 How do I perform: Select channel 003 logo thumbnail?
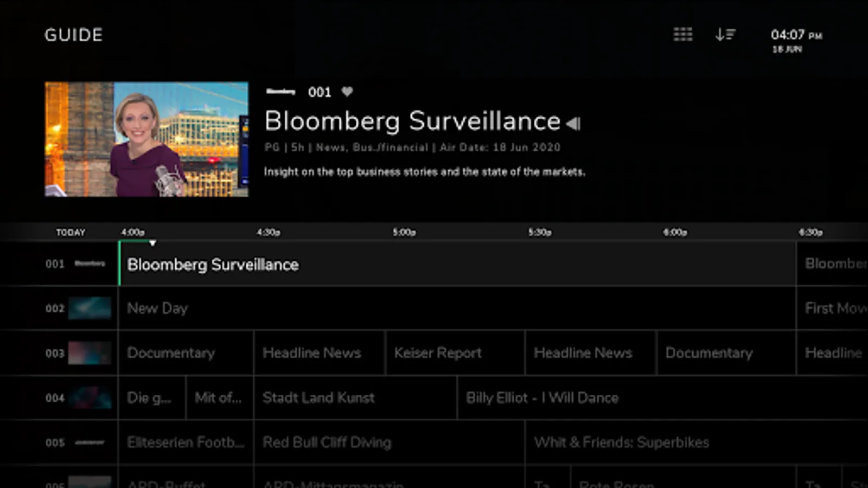(90, 353)
